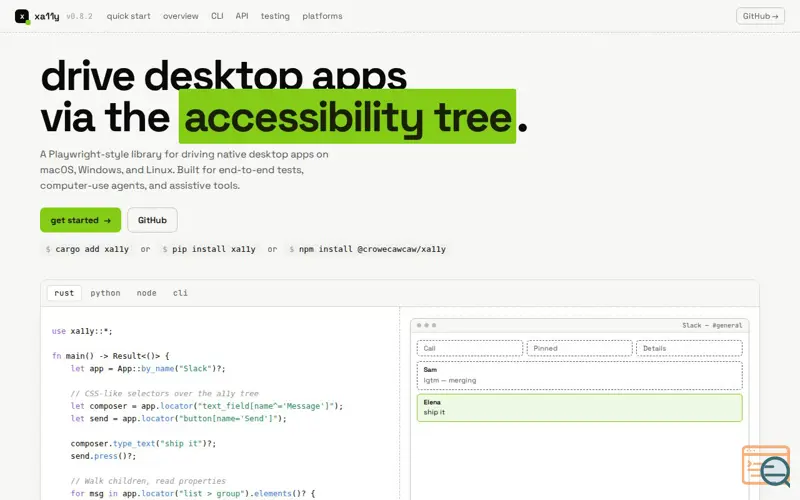Screen dimensions: 800x500
Task: Click the Slack — #general window title
Action: pyautogui.click(x=712, y=325)
